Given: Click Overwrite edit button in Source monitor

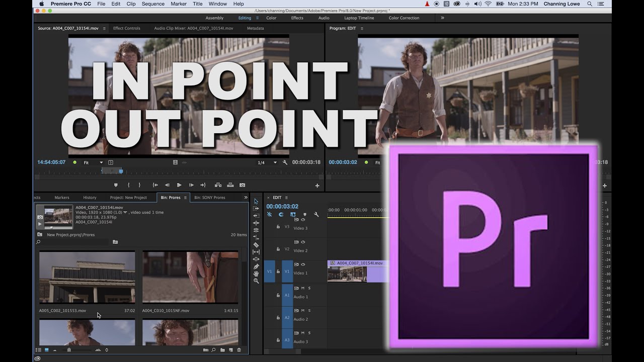Looking at the screenshot, I should [230, 185].
